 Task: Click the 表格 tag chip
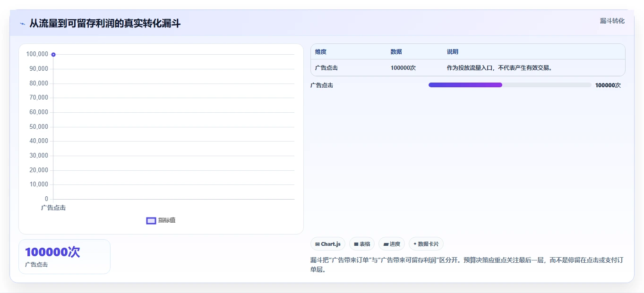[362, 244]
